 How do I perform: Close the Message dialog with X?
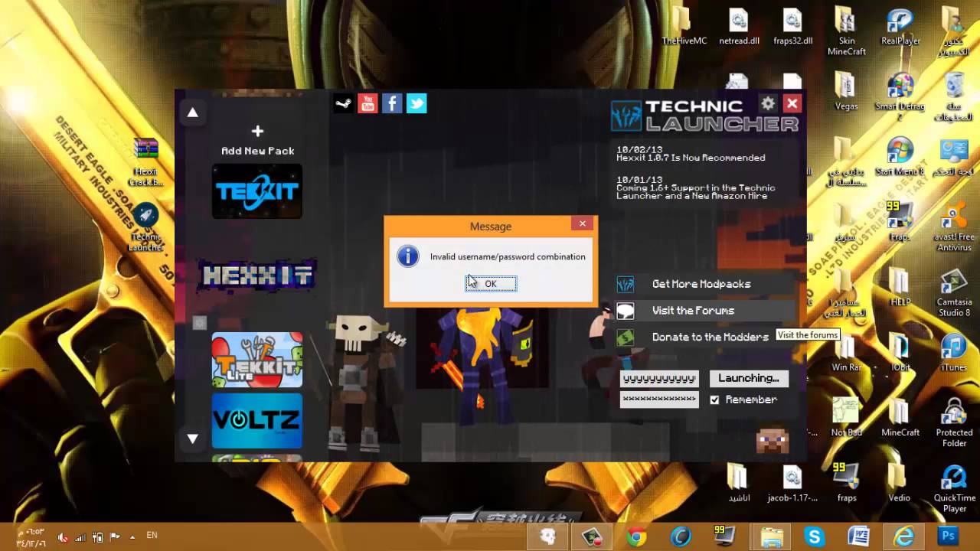(x=583, y=224)
